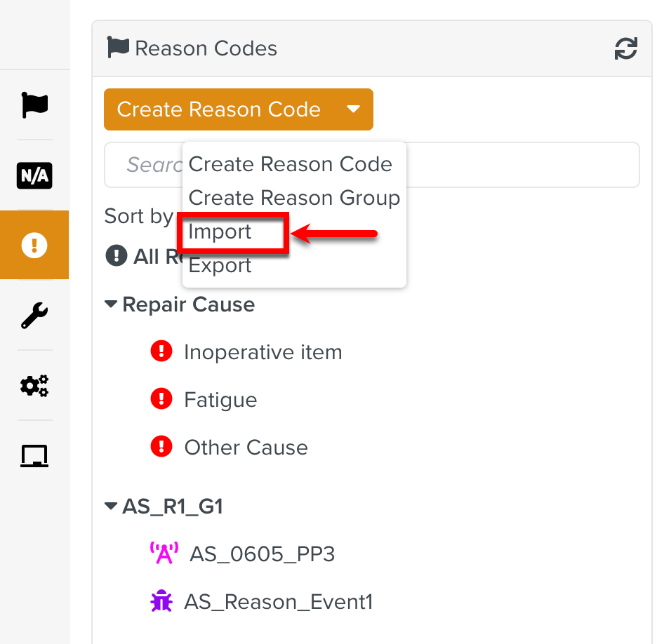
Task: Open the laptop screen sidebar icon
Action: [x=34, y=456]
